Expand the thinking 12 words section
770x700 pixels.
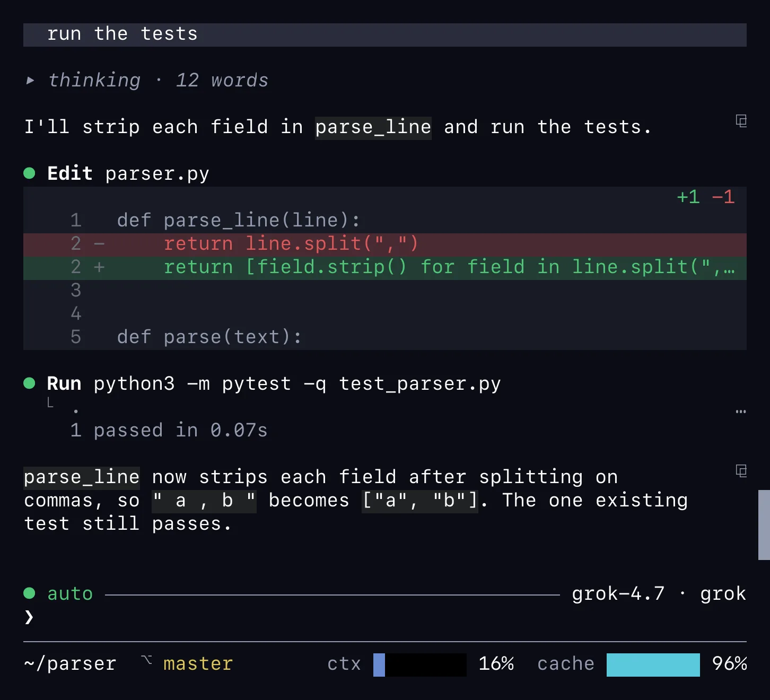[x=147, y=80]
